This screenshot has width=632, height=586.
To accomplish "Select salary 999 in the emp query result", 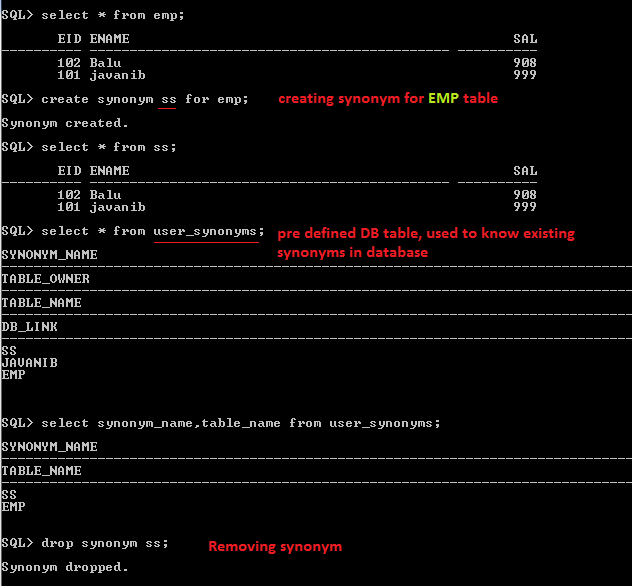I will [x=525, y=75].
